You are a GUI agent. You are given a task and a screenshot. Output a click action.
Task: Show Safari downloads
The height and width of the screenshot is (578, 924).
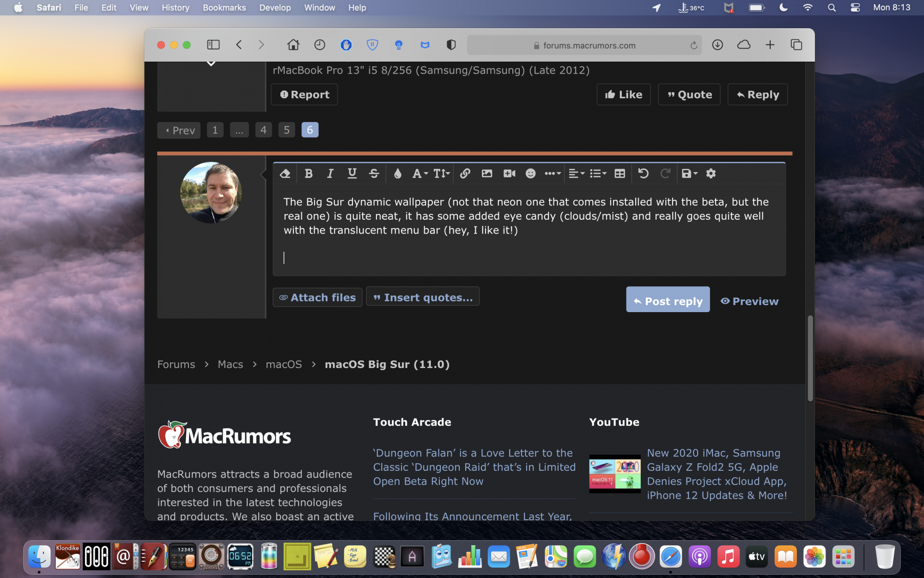click(717, 45)
